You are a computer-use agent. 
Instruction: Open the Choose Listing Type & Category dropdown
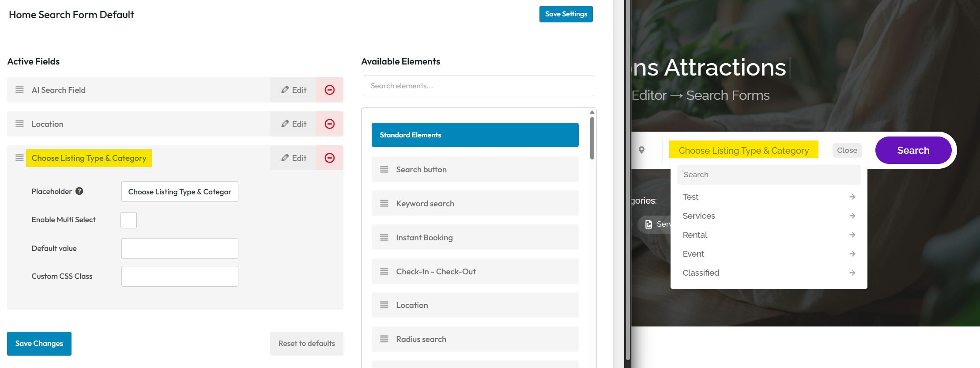(743, 151)
